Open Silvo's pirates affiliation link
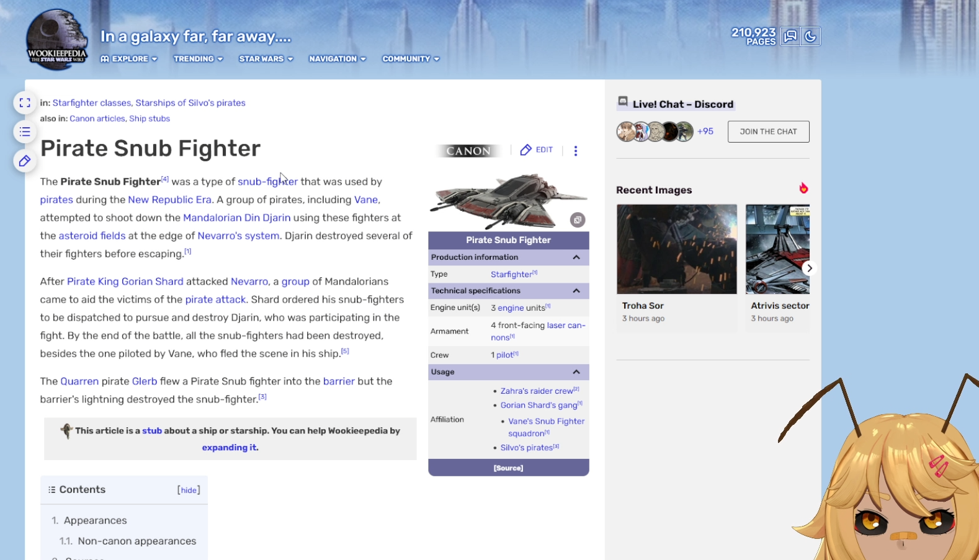 [x=527, y=448]
